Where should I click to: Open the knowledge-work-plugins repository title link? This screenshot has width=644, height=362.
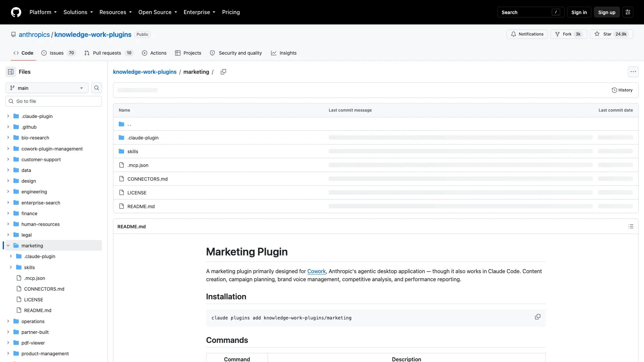pos(93,35)
